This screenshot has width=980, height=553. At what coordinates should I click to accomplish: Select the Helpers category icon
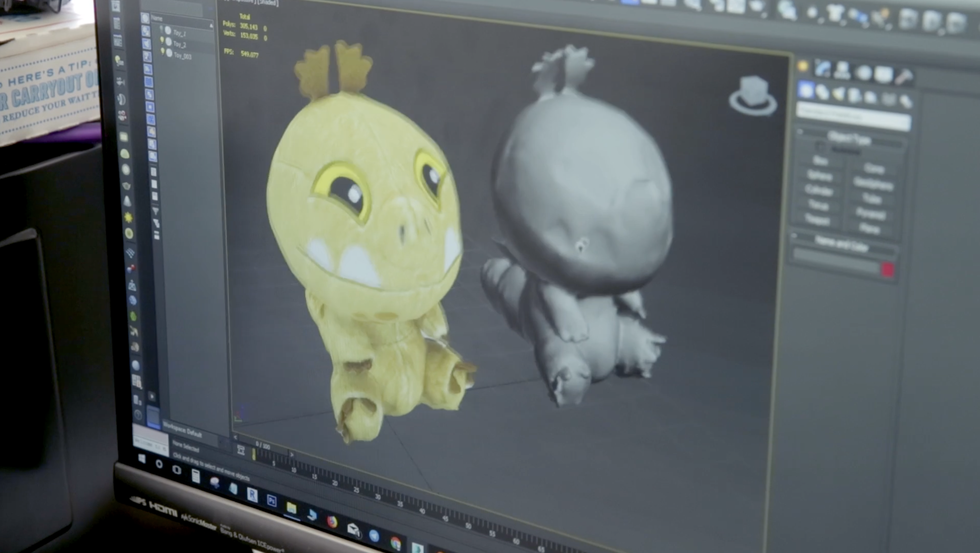pos(871,98)
